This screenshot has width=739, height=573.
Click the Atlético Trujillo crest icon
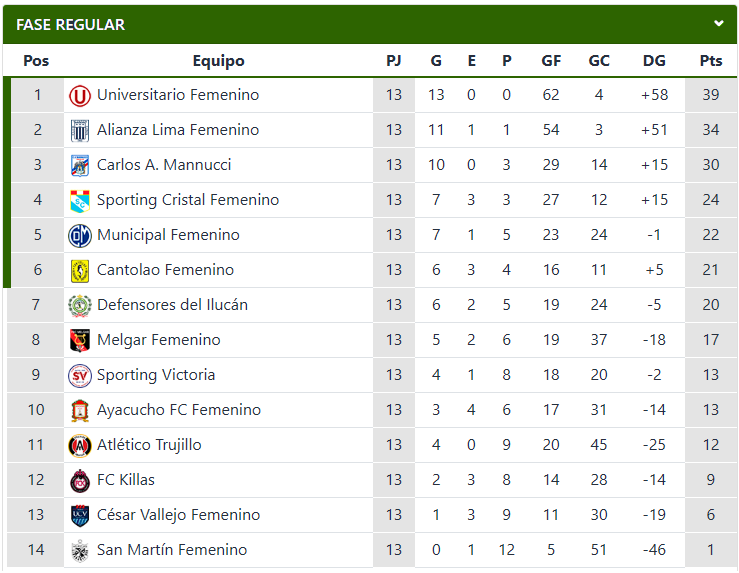(x=80, y=446)
